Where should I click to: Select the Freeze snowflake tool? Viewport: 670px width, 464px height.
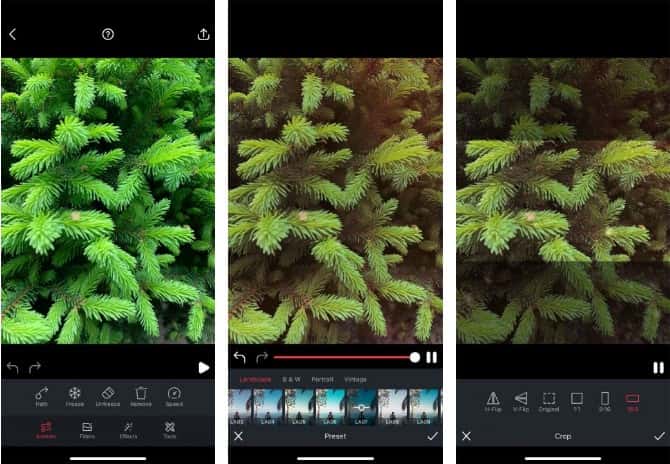(75, 396)
